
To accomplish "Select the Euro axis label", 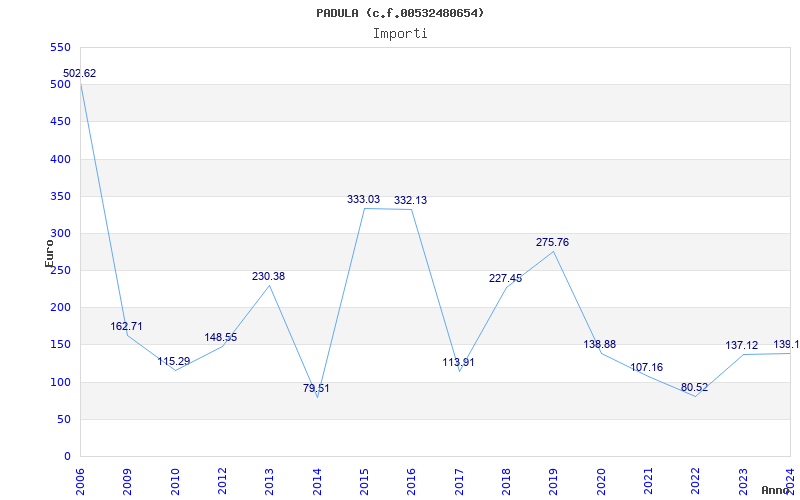I will click(x=49, y=254).
